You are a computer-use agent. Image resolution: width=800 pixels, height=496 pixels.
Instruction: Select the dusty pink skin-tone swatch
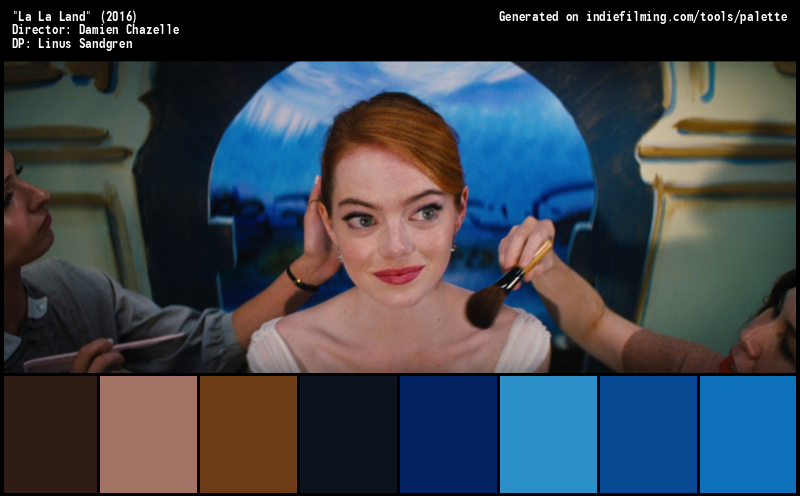click(148, 434)
